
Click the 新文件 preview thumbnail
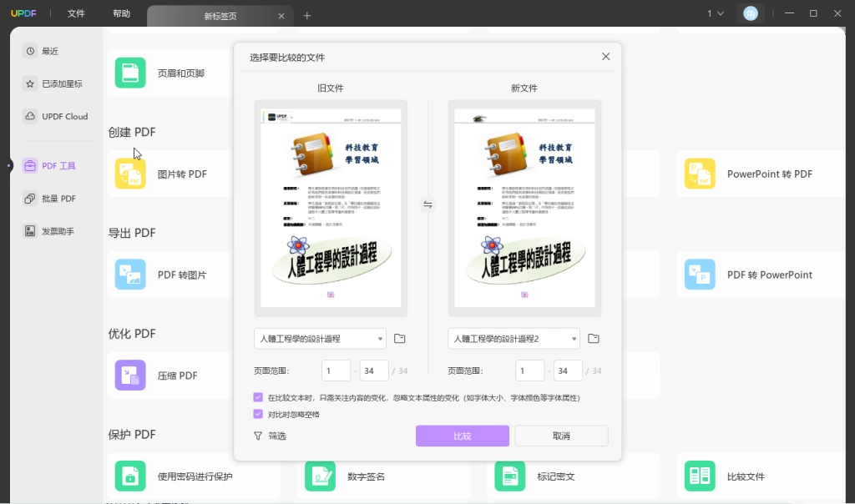click(524, 208)
